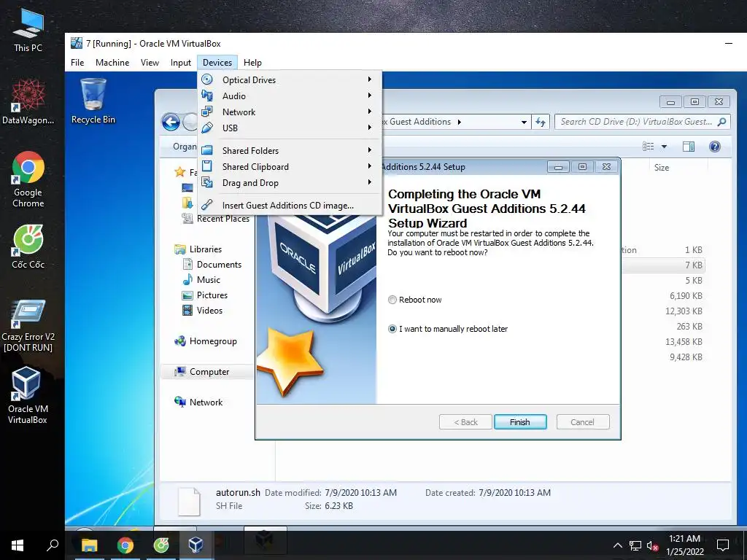Open DataWagon desktop shortcut
This screenshot has height=560, width=747.
coord(28,101)
